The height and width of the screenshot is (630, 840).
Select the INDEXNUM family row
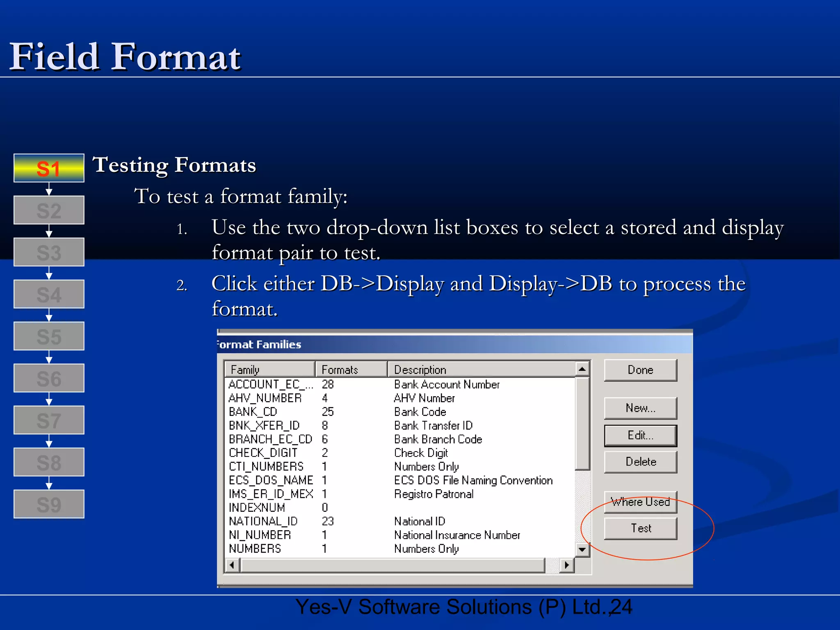coord(400,508)
